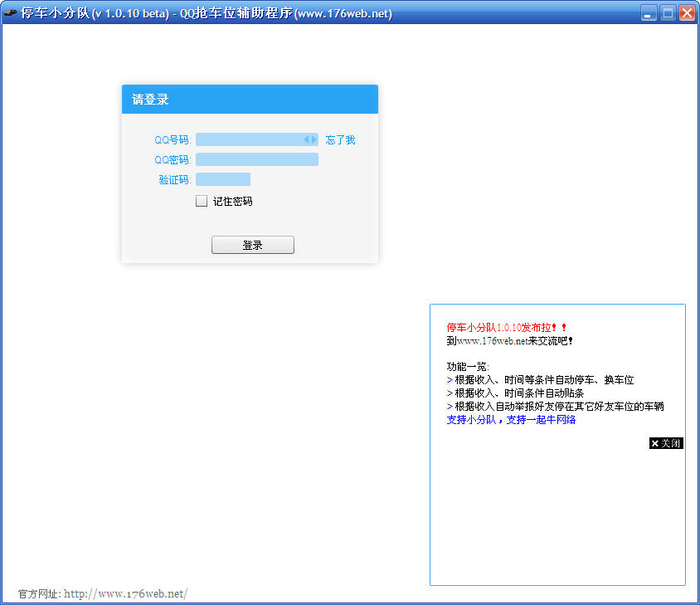Click line 根据收入、时间等条件自动停车、换车位

[x=540, y=380]
